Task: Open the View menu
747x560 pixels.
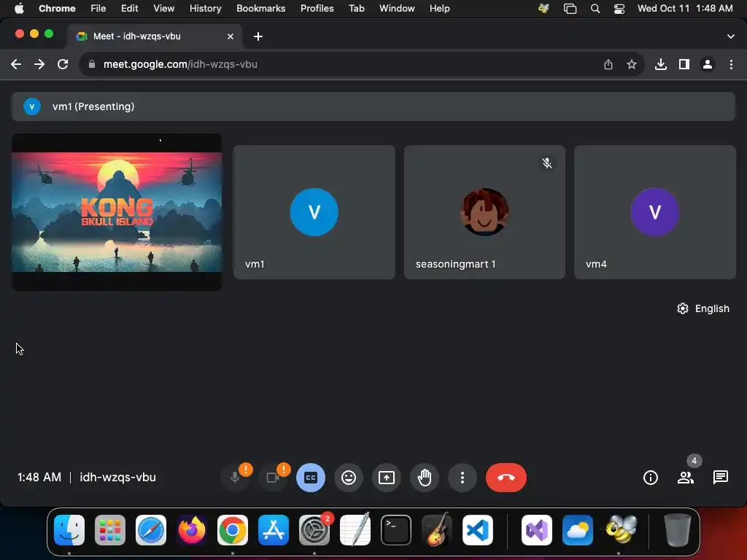Action: [x=163, y=8]
